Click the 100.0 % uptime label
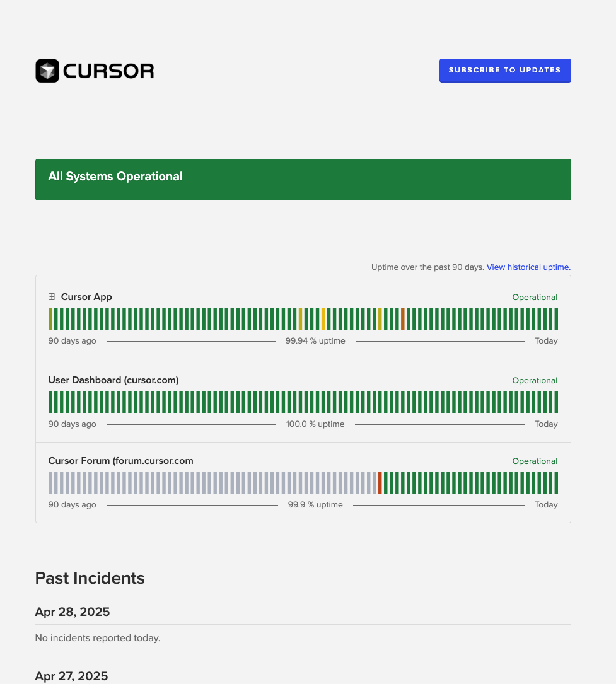The width and height of the screenshot is (616, 684). [x=315, y=424]
